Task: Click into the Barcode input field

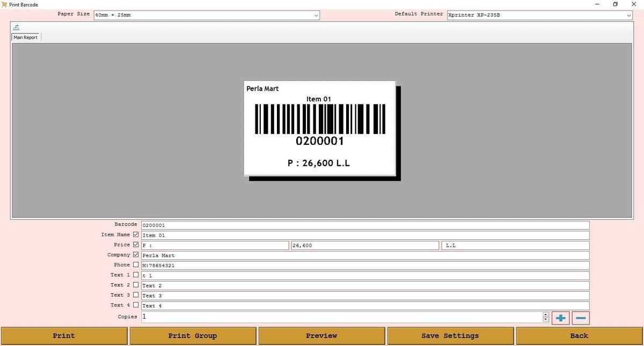Action: 365,225
